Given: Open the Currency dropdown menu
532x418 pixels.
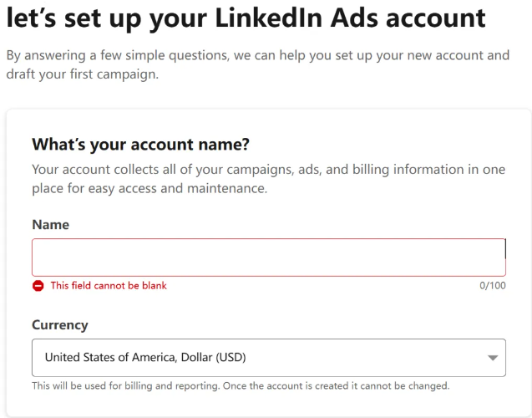Looking at the screenshot, I should tap(269, 358).
